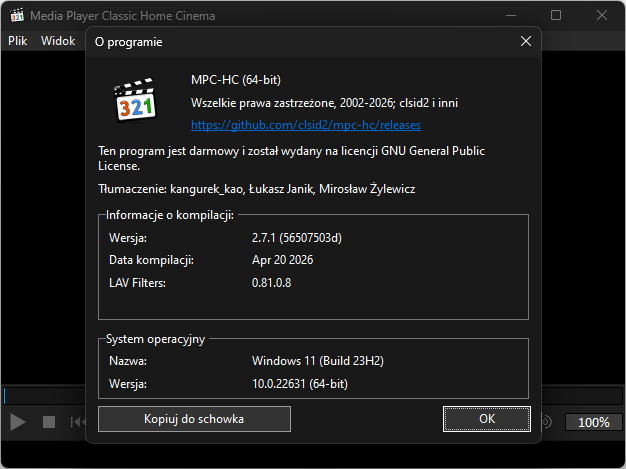Image resolution: width=626 pixels, height=469 pixels.
Task: Click the Tłumaczenie translators credit line
Action: [x=257, y=189]
